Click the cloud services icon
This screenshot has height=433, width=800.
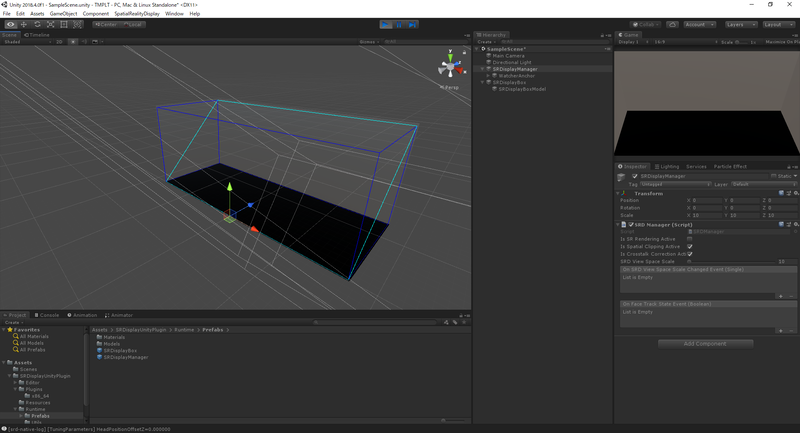pyautogui.click(x=671, y=24)
